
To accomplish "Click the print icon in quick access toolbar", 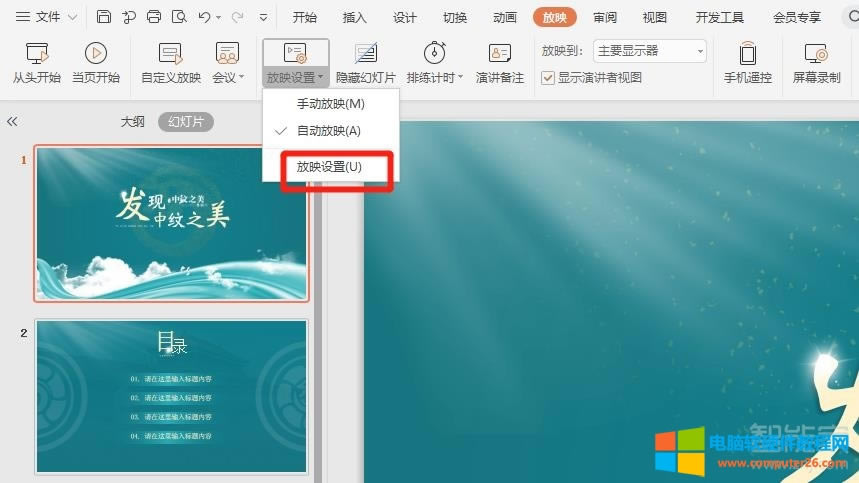I will click(154, 17).
